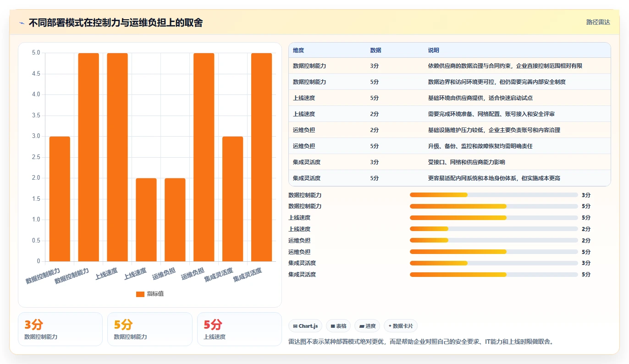Image resolution: width=629 pixels, height=364 pixels.
Task: Click the orange 指标值 legend swatch
Action: [140, 294]
